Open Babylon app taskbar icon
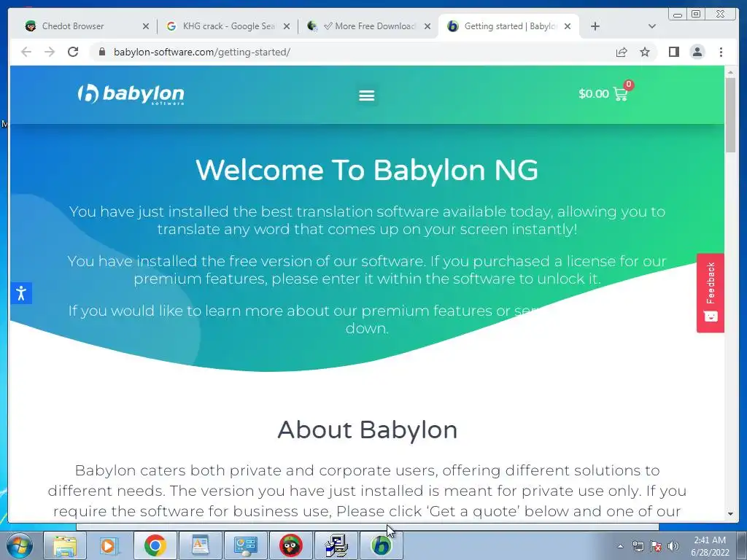This screenshot has width=747, height=560. click(x=381, y=545)
